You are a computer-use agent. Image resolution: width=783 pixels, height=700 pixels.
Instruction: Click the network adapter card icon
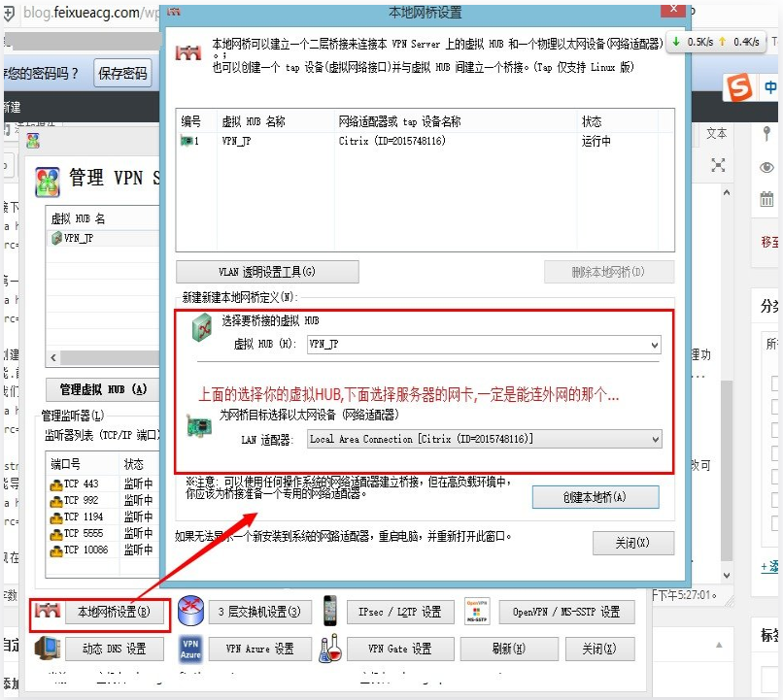pos(199,425)
